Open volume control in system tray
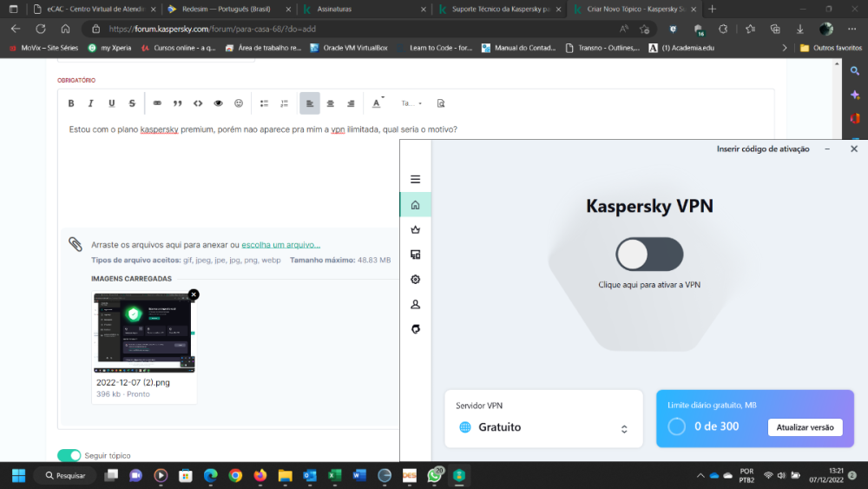The image size is (868, 489). coord(781,476)
